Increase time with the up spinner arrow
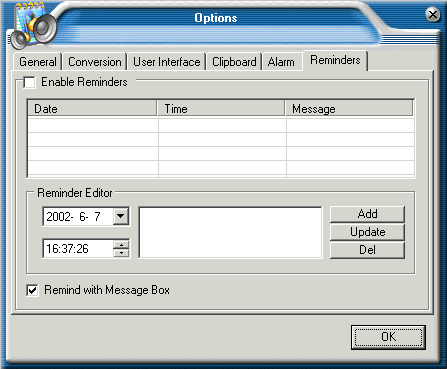 [121, 245]
